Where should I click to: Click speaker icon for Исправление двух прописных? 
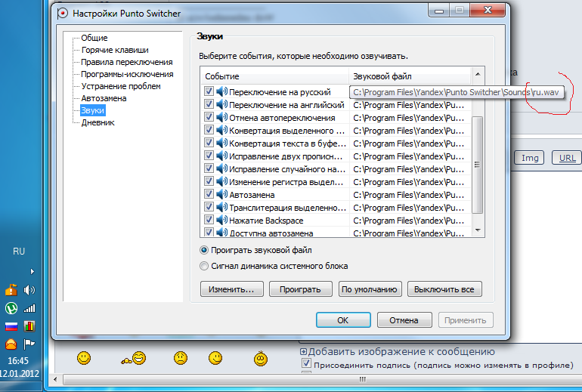[221, 156]
